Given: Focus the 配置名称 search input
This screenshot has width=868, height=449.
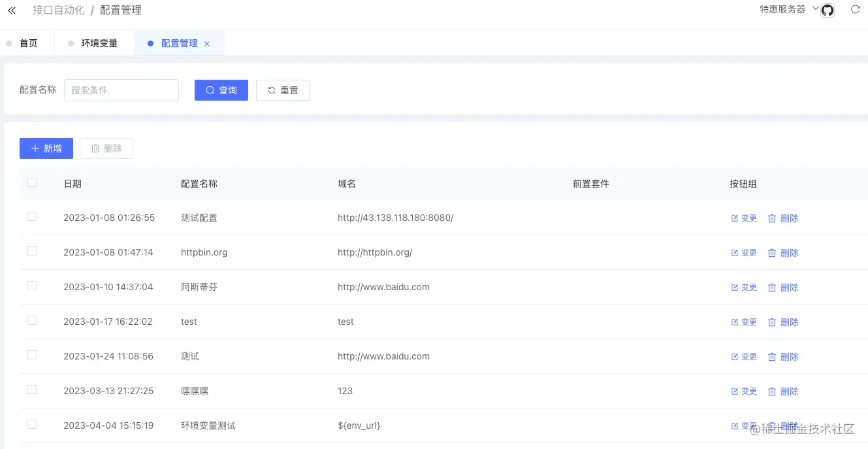Looking at the screenshot, I should click(121, 90).
